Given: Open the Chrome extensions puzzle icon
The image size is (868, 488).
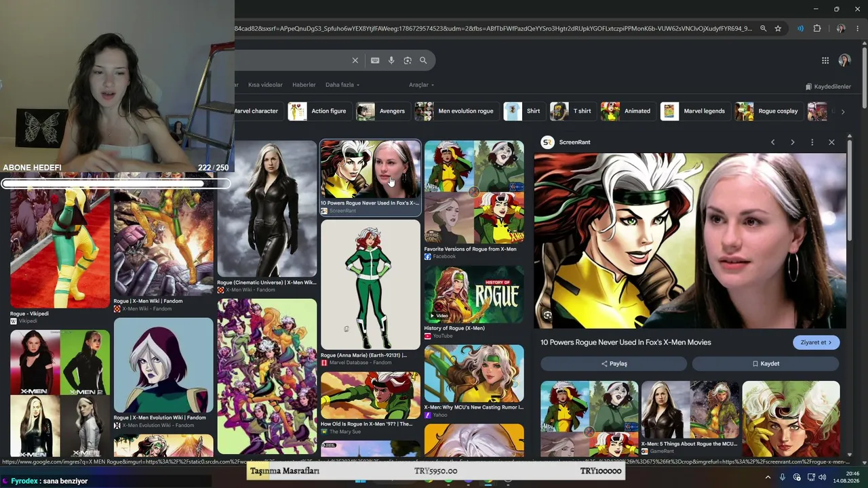Looking at the screenshot, I should [x=817, y=28].
